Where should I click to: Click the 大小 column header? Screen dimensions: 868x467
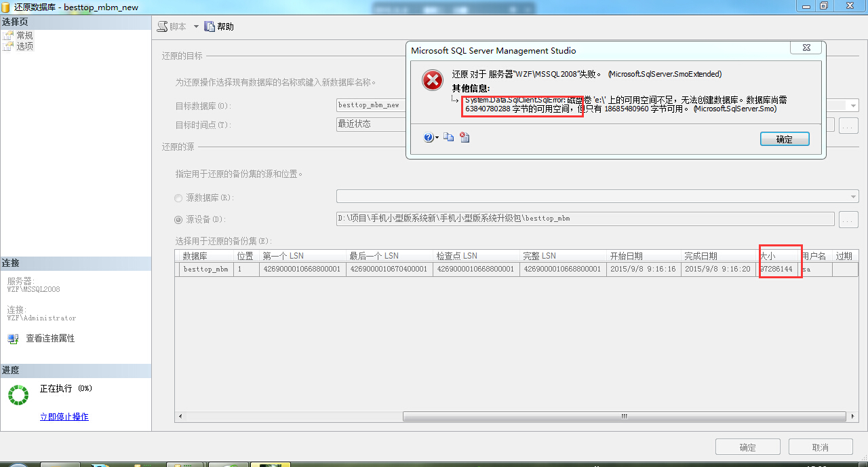click(x=778, y=256)
